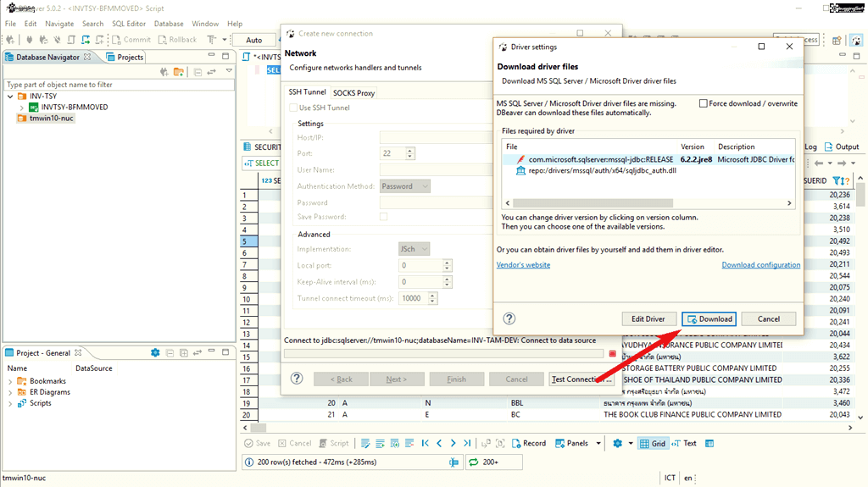This screenshot has height=487, width=868.
Task: Click the Download button in Driver settings
Action: [x=709, y=318]
